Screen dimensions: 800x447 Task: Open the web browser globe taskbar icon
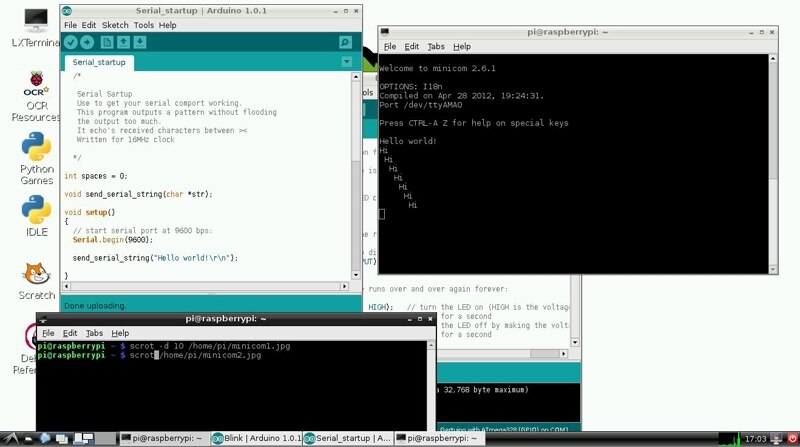click(45, 438)
